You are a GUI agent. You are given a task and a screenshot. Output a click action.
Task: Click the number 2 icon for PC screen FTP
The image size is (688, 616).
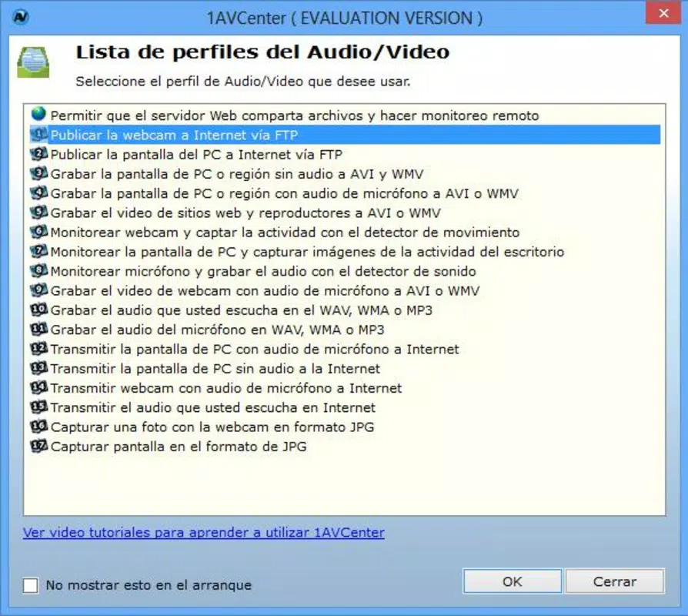point(38,154)
